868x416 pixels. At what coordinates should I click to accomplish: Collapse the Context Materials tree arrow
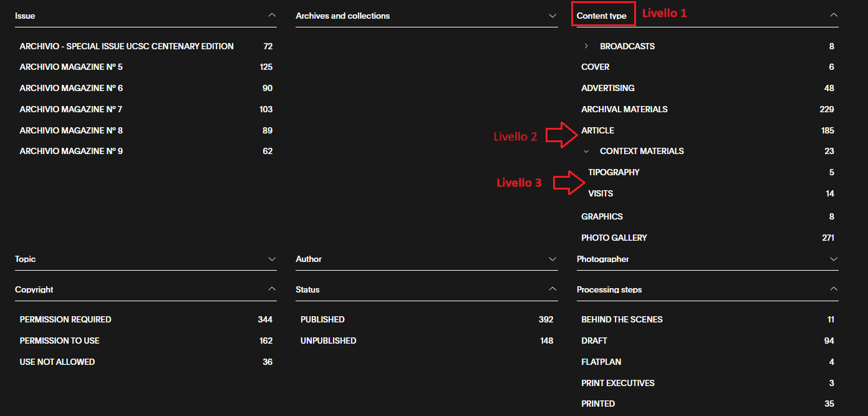tap(586, 151)
